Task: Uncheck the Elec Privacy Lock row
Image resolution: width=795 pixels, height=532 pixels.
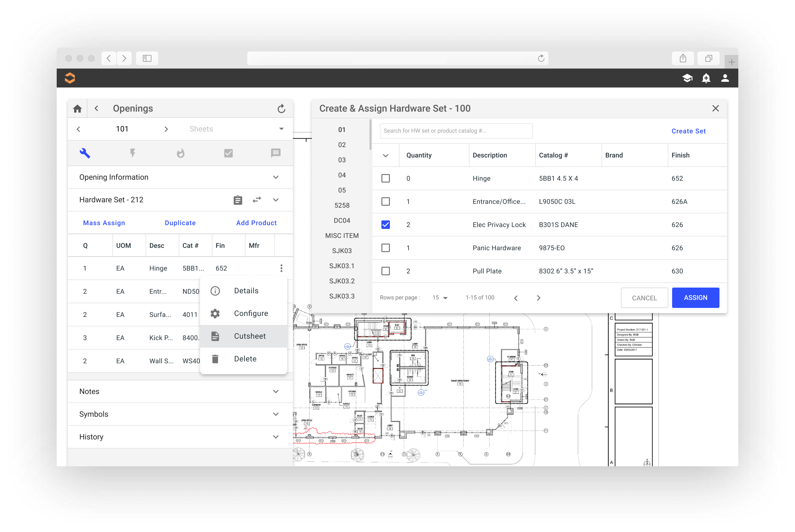Action: point(386,224)
